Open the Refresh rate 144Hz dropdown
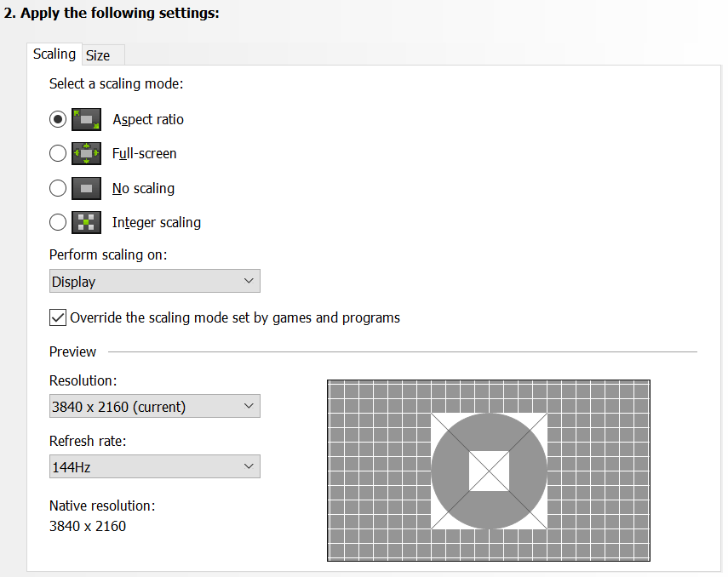This screenshot has height=577, width=728. (x=155, y=466)
